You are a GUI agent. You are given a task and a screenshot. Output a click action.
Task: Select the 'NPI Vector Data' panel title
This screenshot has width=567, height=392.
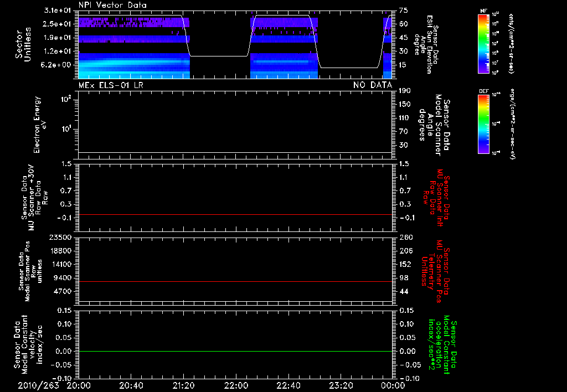[x=112, y=5]
